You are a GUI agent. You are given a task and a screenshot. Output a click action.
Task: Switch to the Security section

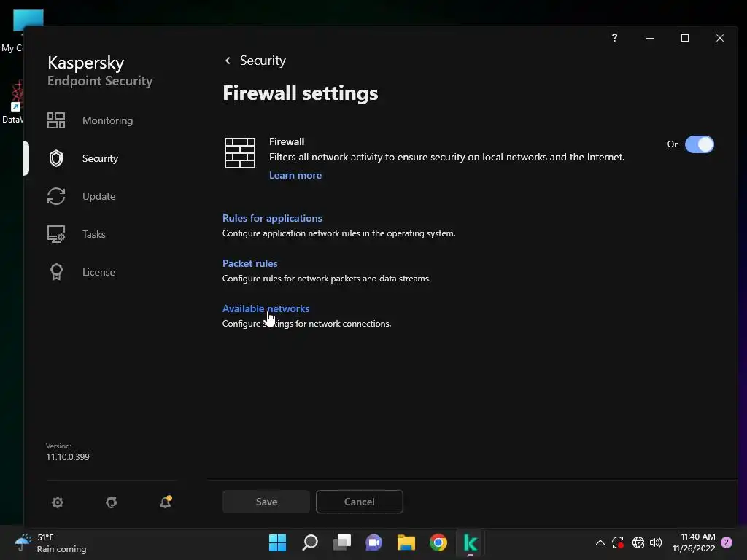point(100,158)
